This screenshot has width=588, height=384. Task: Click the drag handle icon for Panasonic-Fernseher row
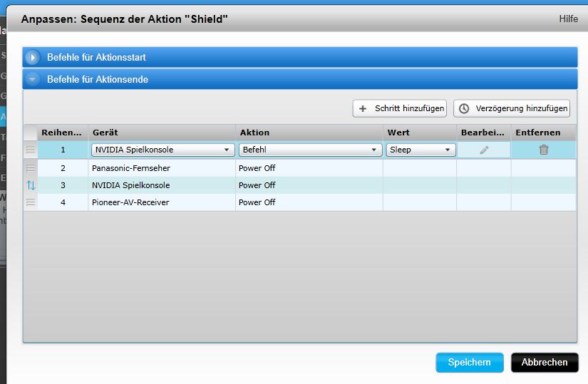(x=31, y=168)
